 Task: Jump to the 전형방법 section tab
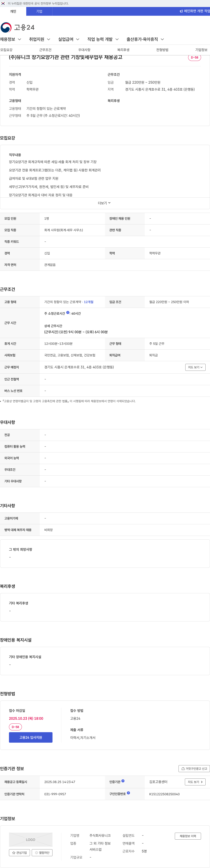pos(162,50)
